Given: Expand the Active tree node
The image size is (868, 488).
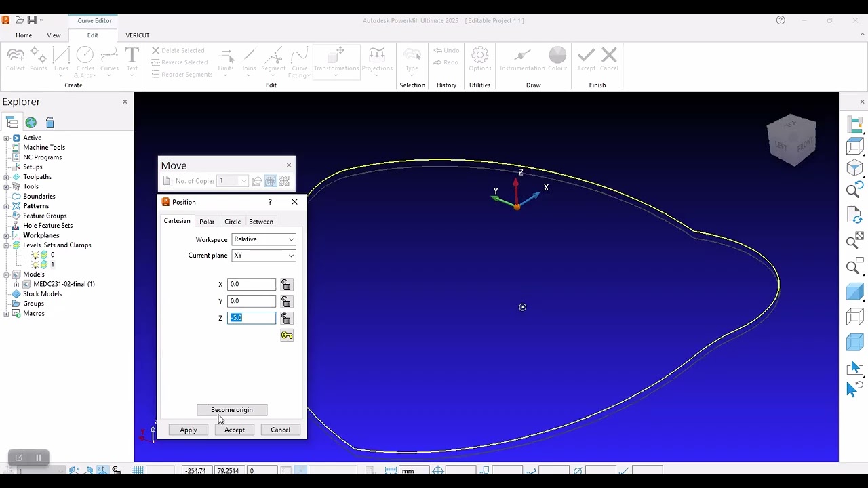Looking at the screenshot, I should pos(7,138).
